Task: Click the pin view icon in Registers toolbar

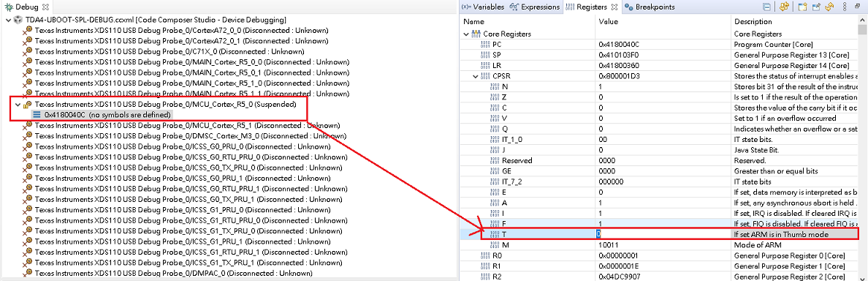Action: coord(816,7)
